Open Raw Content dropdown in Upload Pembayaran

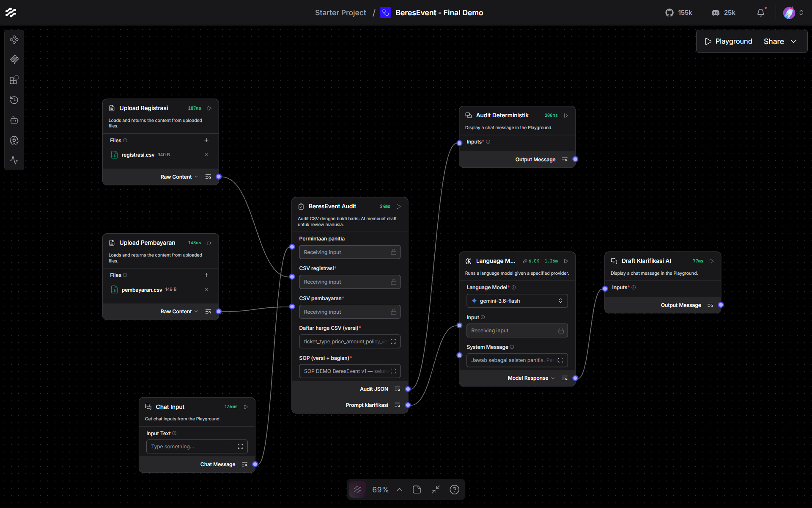(179, 312)
